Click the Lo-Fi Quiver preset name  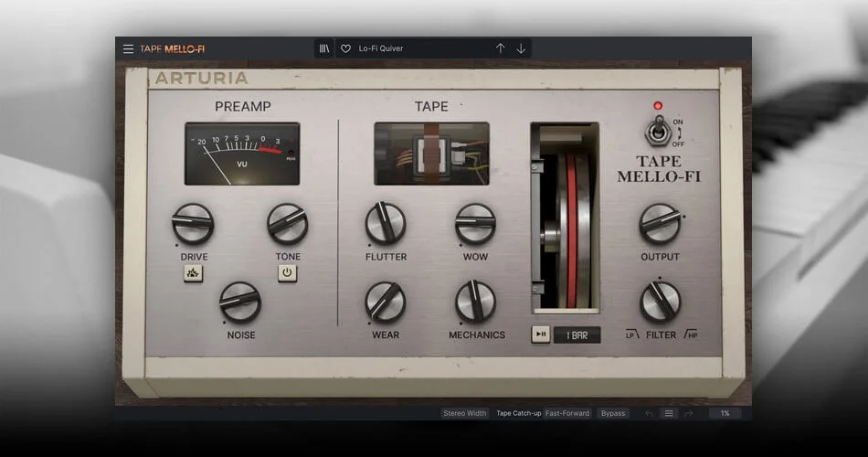(381, 48)
